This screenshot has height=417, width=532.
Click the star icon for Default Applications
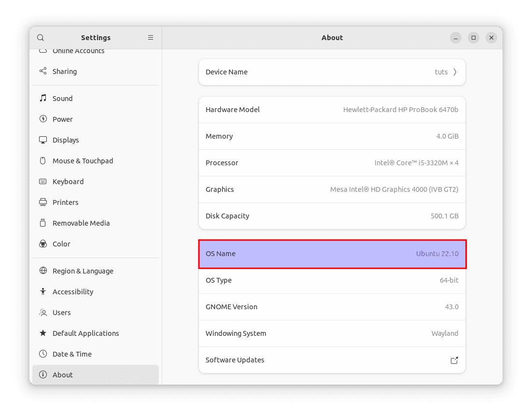pos(43,333)
